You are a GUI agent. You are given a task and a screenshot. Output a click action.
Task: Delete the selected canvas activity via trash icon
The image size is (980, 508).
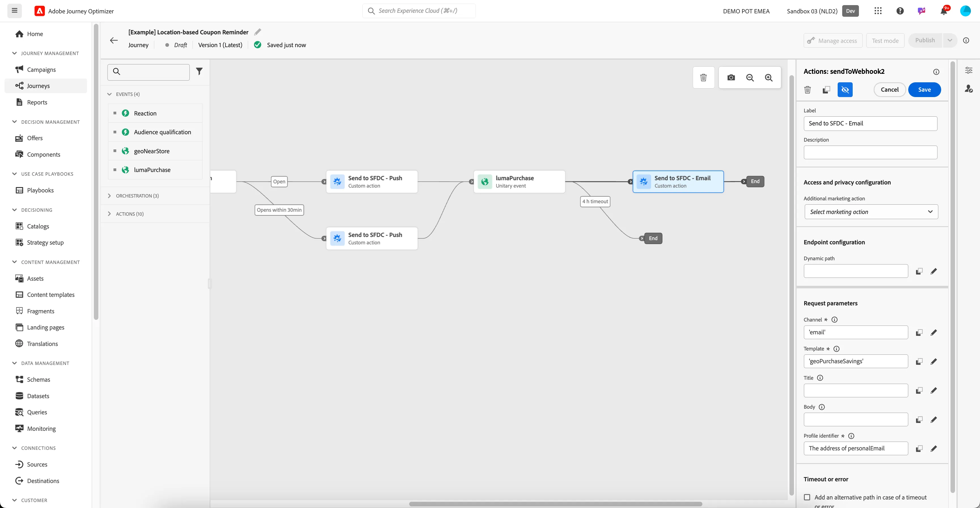[704, 78]
